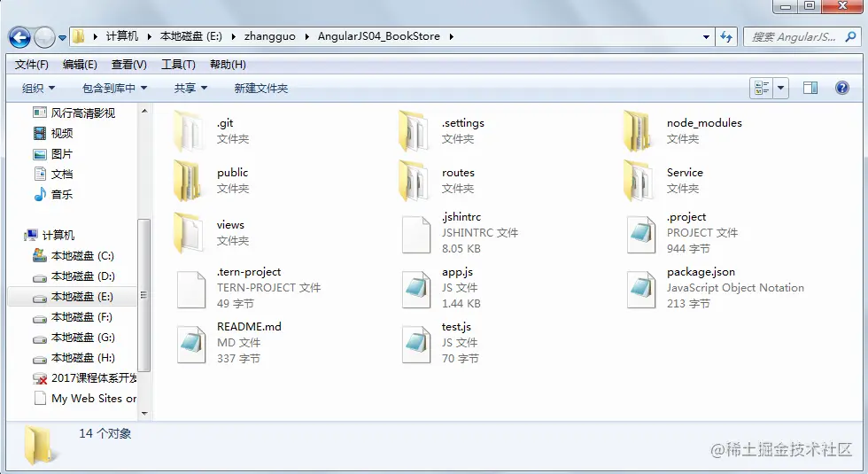This screenshot has height=474, width=868.
Task: Select the node_modules folder icon
Action: [x=639, y=131]
